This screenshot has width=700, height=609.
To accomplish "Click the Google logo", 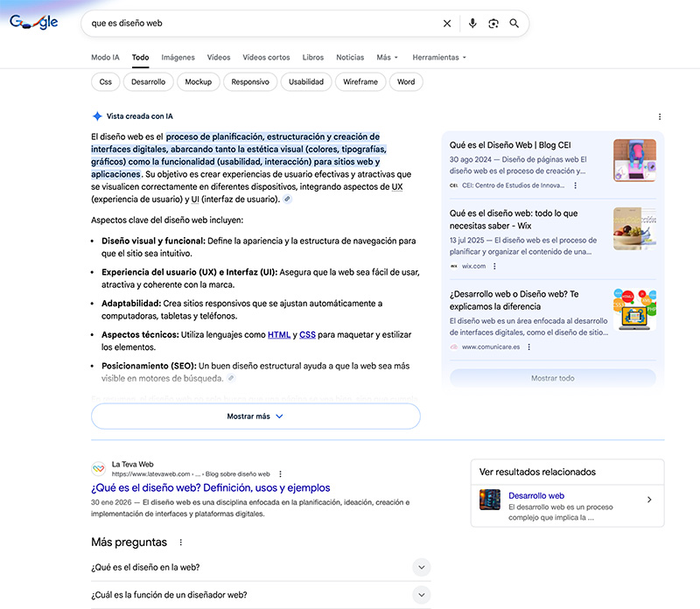I will (33, 22).
